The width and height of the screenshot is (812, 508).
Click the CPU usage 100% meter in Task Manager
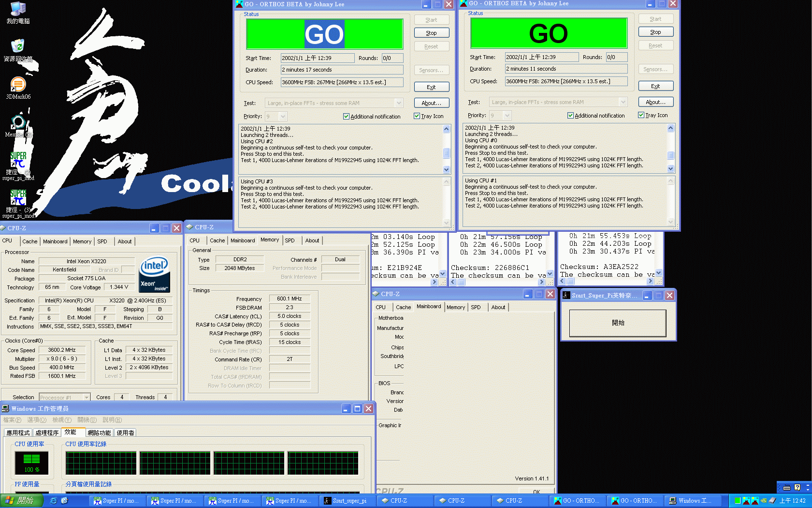[x=32, y=463]
